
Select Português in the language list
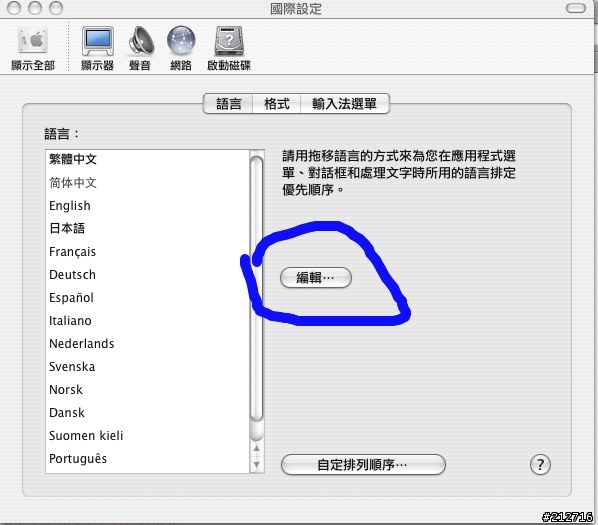147,459
